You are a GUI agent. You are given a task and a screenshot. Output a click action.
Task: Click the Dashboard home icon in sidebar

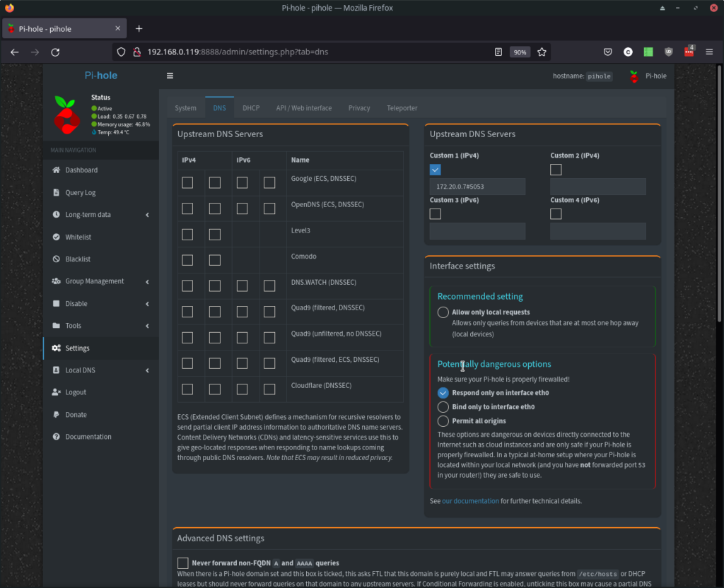pyautogui.click(x=56, y=170)
